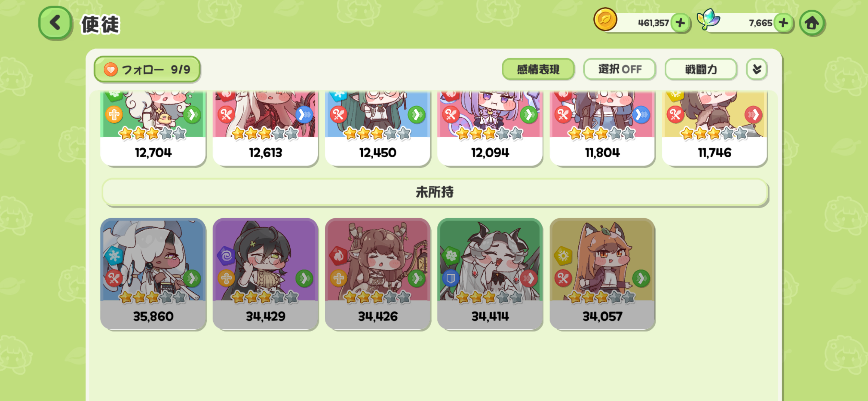This screenshot has height=401, width=868.
Task: Toggle 感情表現 expression display
Action: tap(538, 69)
